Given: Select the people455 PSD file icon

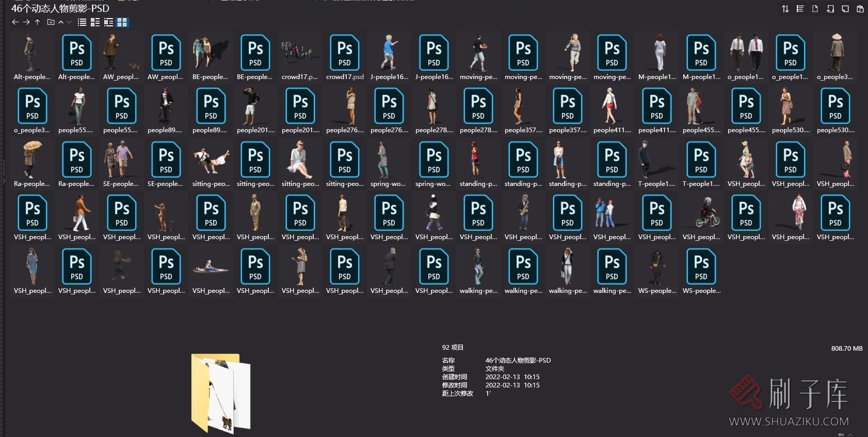Looking at the screenshot, I should [x=746, y=106].
